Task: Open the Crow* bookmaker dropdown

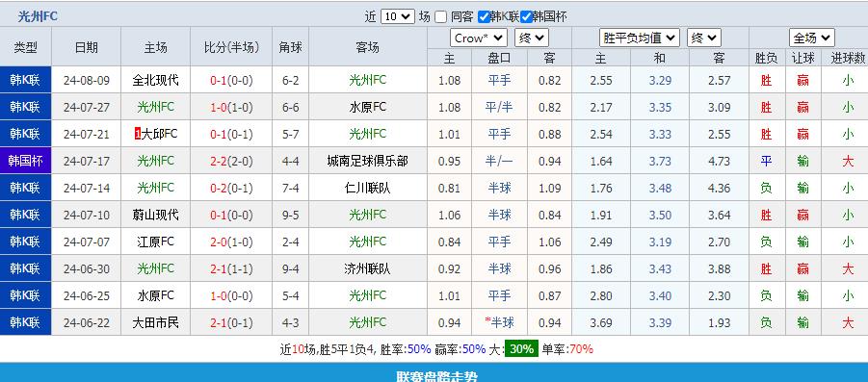Action: (479, 38)
